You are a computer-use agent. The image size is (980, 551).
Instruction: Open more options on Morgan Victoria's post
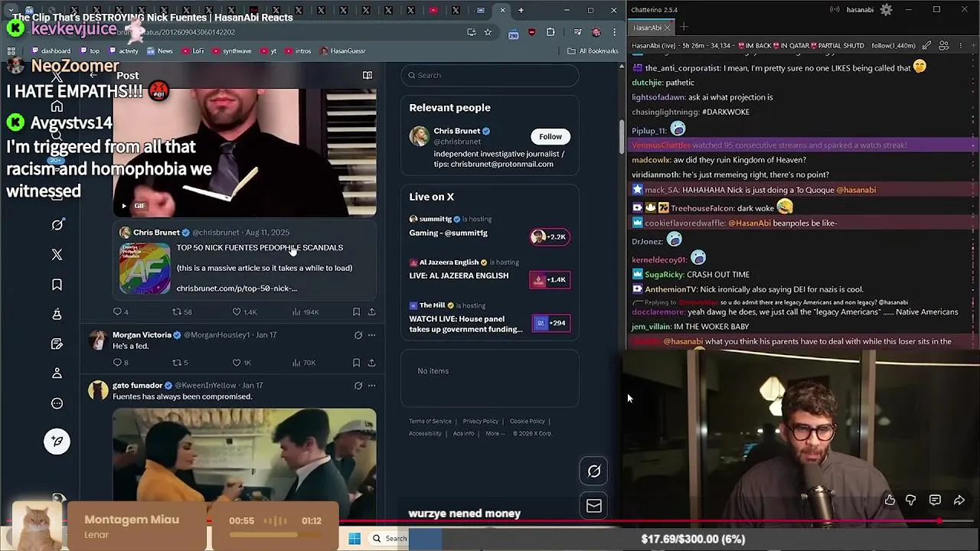[372, 335]
